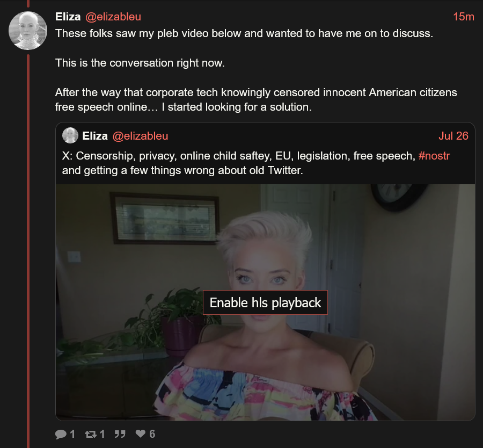Click the quote marks icon
This screenshot has width=483, height=448.
tap(120, 434)
